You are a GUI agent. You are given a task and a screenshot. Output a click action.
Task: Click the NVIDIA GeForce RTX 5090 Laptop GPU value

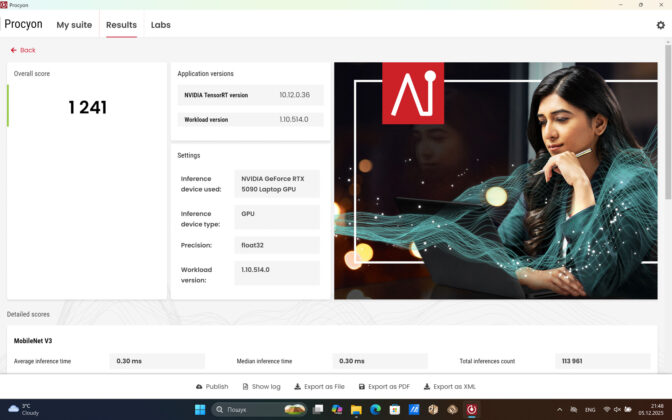coord(277,184)
